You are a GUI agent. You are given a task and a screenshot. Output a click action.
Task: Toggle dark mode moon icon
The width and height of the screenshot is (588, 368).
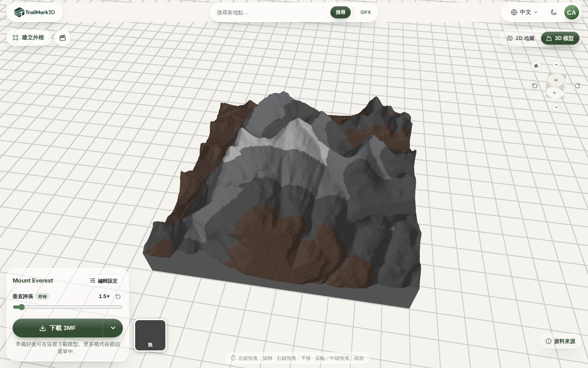[x=554, y=12]
